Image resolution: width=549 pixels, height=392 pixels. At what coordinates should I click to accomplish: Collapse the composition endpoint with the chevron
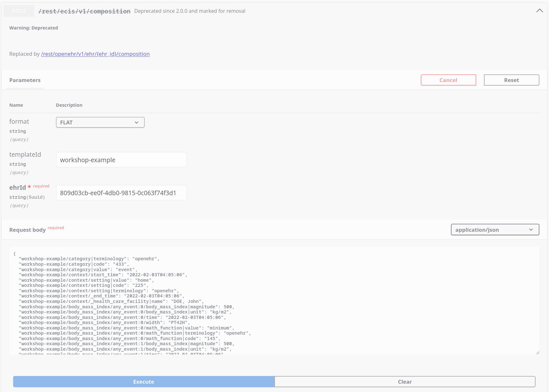[539, 11]
